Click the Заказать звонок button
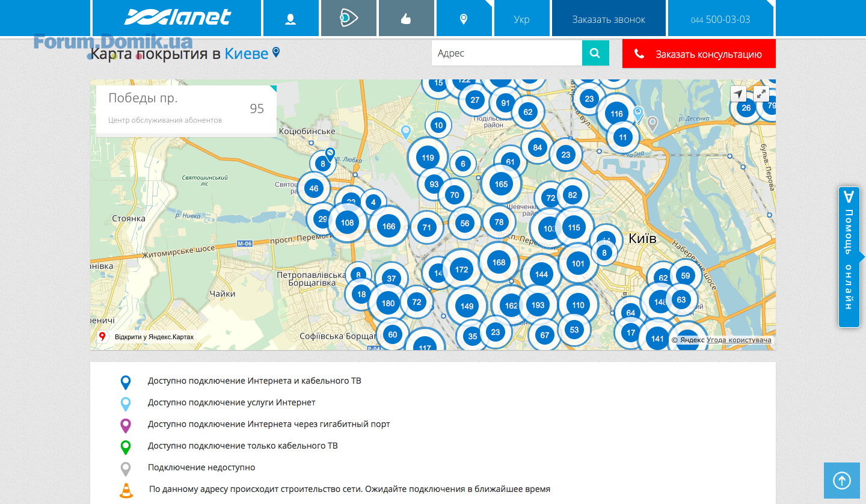The image size is (866, 504). tap(609, 19)
